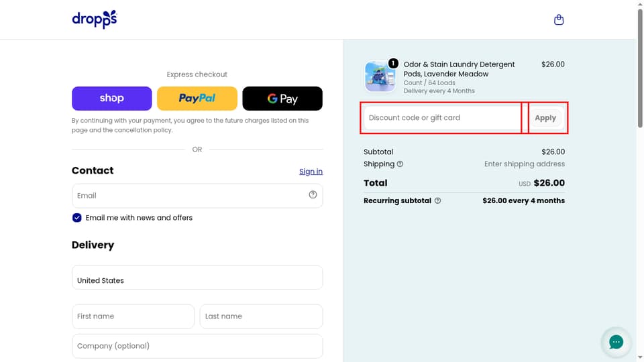Open the United States country dropdown
The width and height of the screenshot is (644, 362).
(x=197, y=277)
